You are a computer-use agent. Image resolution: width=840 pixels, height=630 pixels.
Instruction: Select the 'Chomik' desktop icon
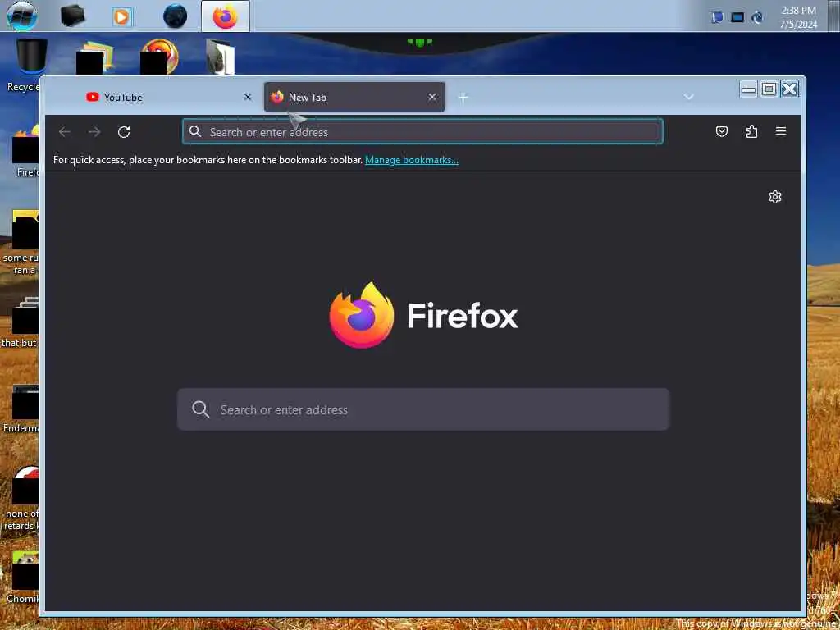[22, 577]
